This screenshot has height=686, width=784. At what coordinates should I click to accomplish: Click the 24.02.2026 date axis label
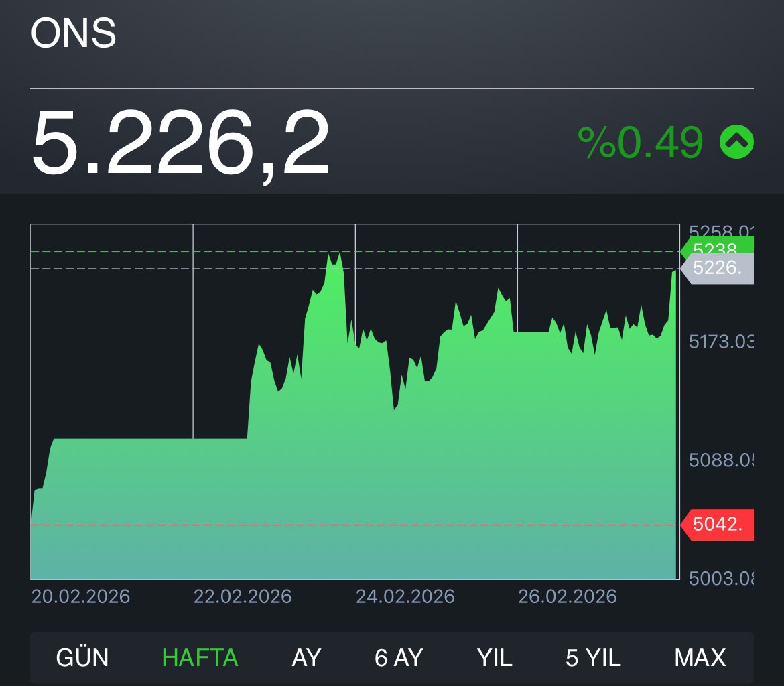pyautogui.click(x=405, y=596)
